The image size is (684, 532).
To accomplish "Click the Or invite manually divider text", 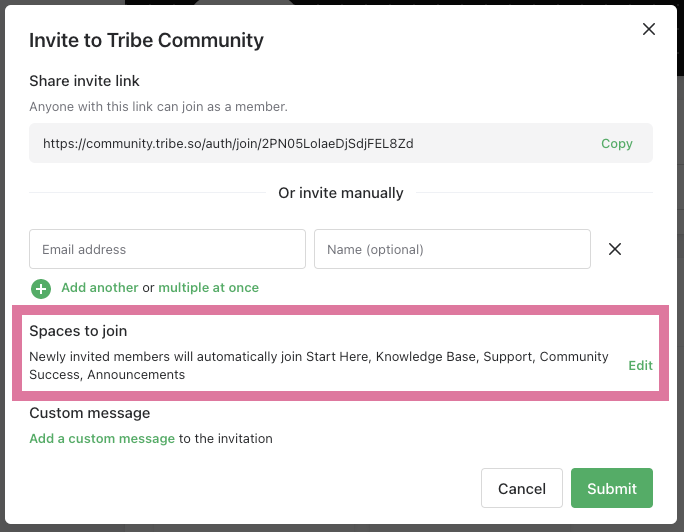I will click(x=341, y=193).
